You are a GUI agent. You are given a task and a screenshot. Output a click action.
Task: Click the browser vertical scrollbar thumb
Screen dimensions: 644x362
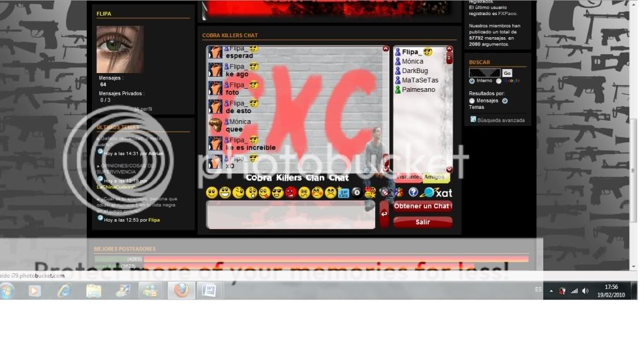(634, 171)
